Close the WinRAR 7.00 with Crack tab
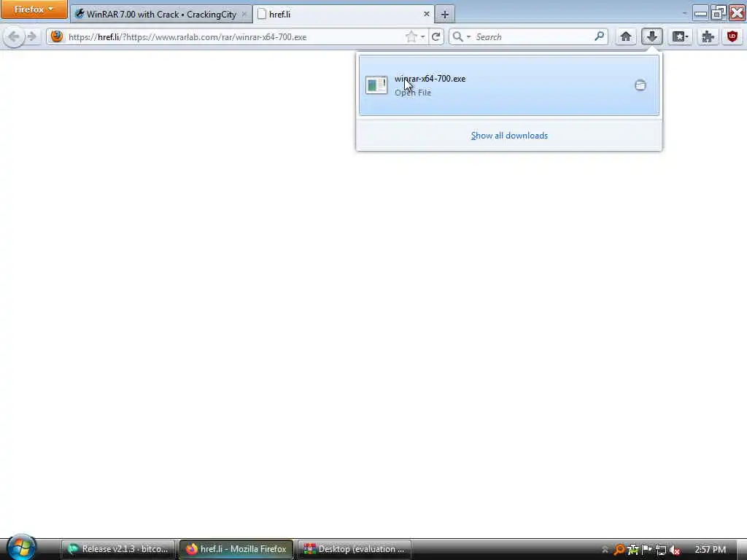 (x=244, y=15)
